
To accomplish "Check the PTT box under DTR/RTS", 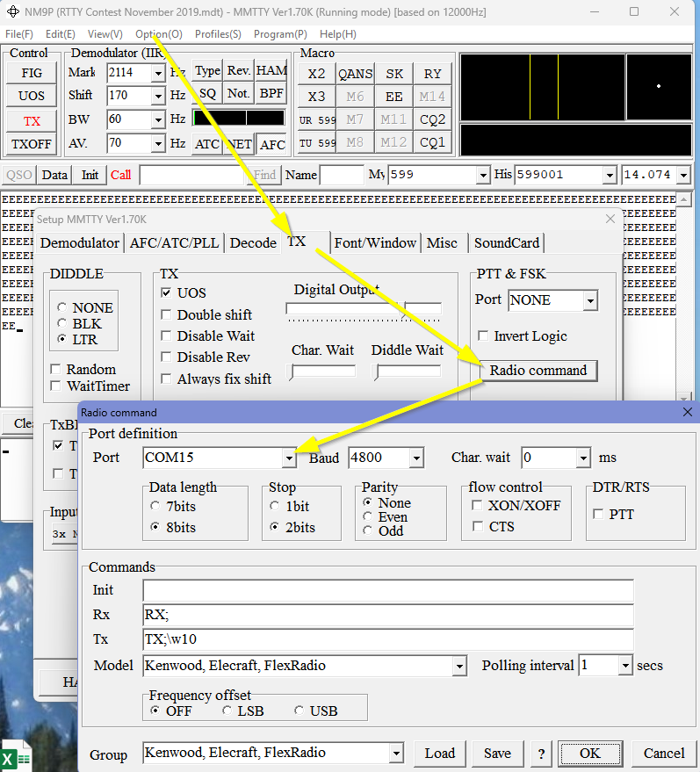I will 599,514.
